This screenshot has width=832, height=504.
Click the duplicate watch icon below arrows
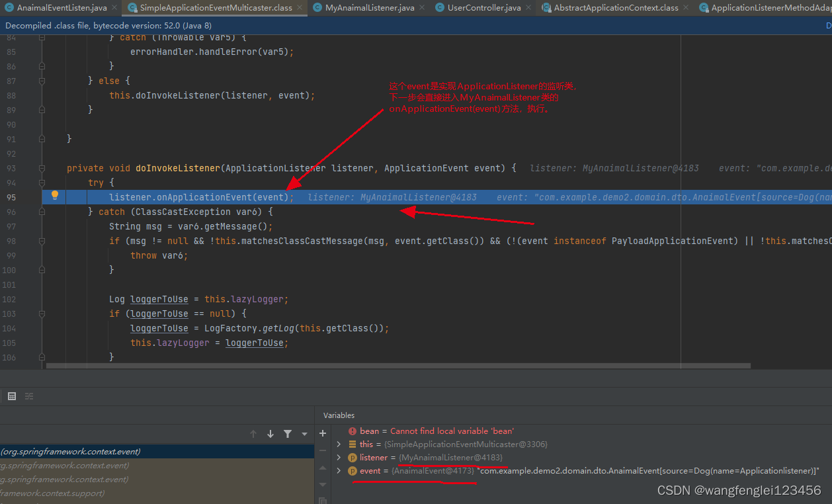coord(323,500)
